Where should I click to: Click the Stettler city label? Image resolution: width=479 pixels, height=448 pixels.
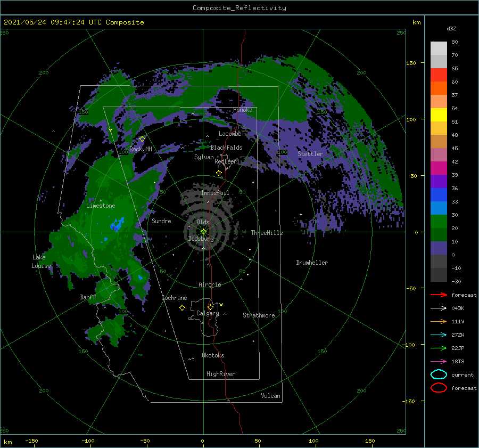tap(310, 154)
